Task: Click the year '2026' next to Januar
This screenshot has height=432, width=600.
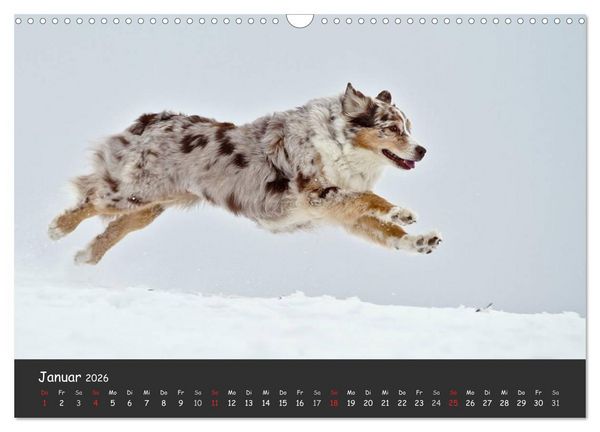Action: [97, 378]
